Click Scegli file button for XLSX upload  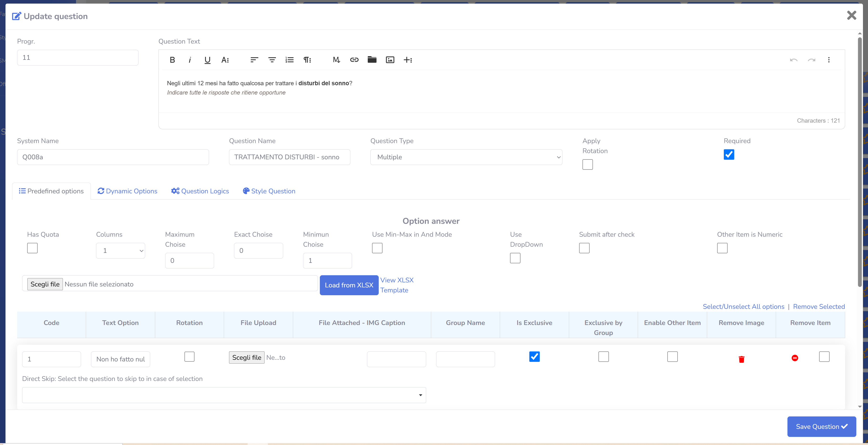click(45, 284)
